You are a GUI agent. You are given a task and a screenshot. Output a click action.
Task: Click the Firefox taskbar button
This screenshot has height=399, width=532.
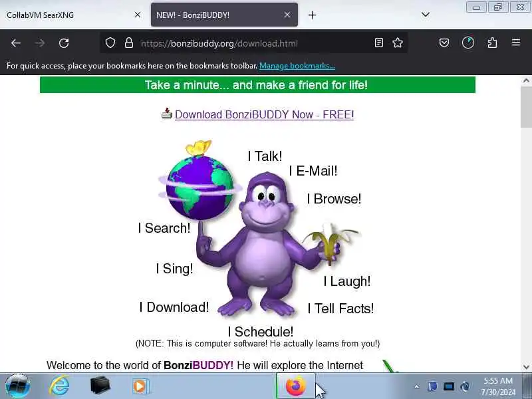coord(295,386)
